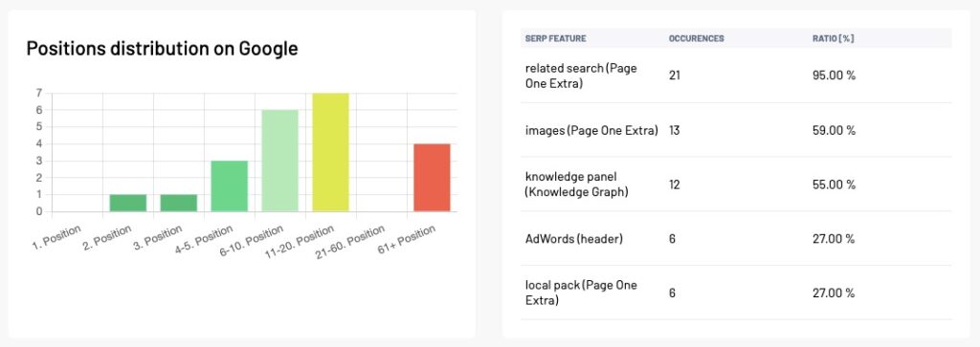
Task: Sort by the OCCURENCES column header
Action: pos(697,38)
